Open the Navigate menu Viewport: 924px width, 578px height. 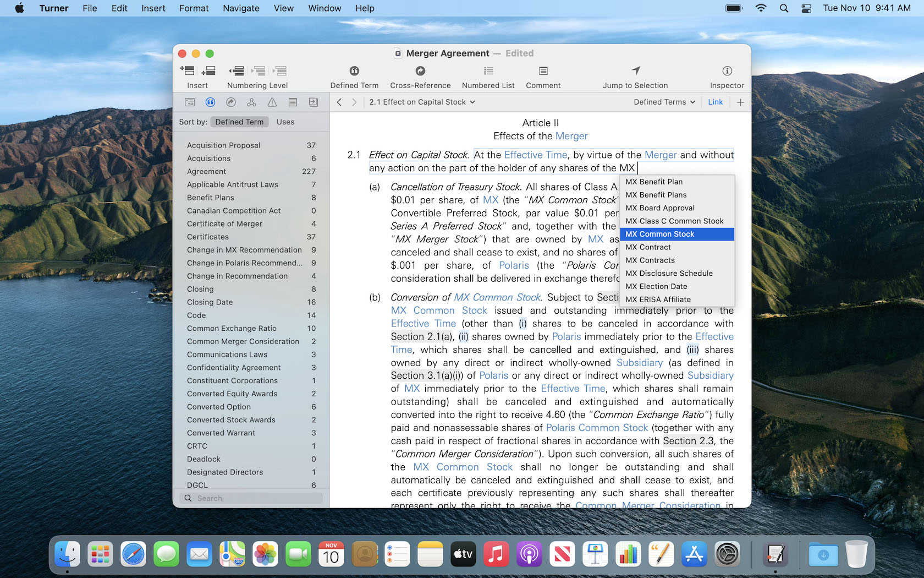point(241,8)
